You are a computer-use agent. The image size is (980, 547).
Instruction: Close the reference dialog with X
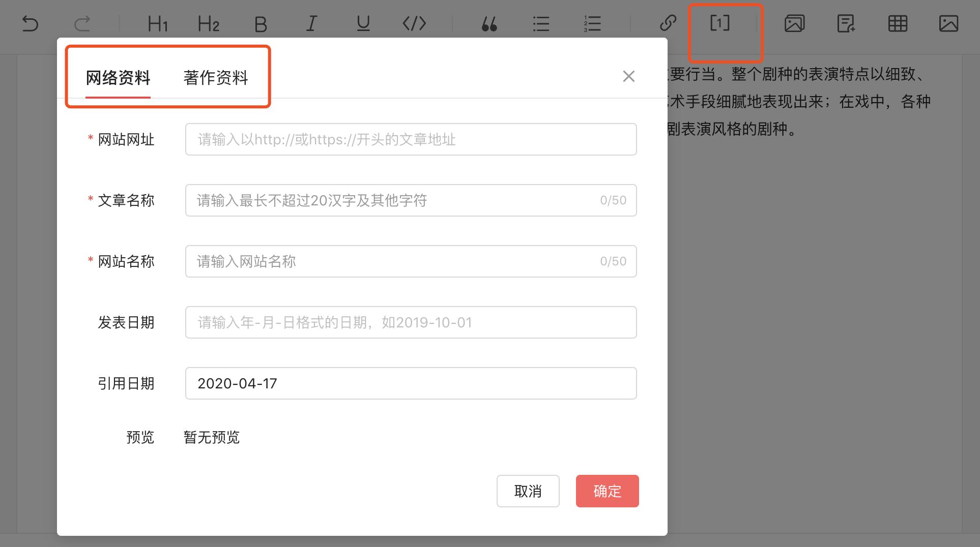click(629, 76)
